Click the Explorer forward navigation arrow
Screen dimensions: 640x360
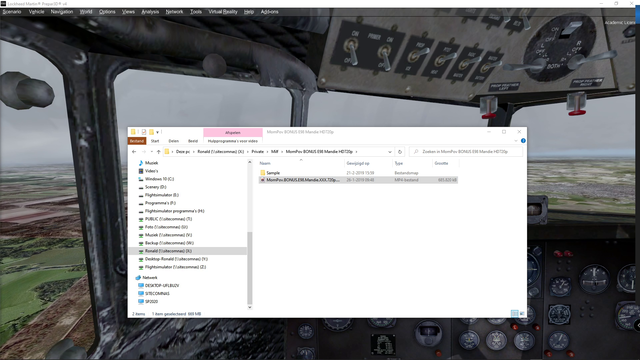click(x=143, y=151)
